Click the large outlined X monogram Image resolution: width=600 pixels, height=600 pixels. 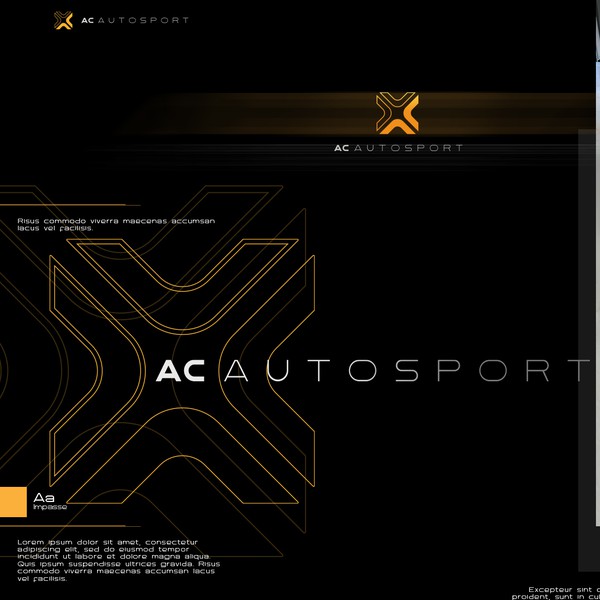pos(182,371)
